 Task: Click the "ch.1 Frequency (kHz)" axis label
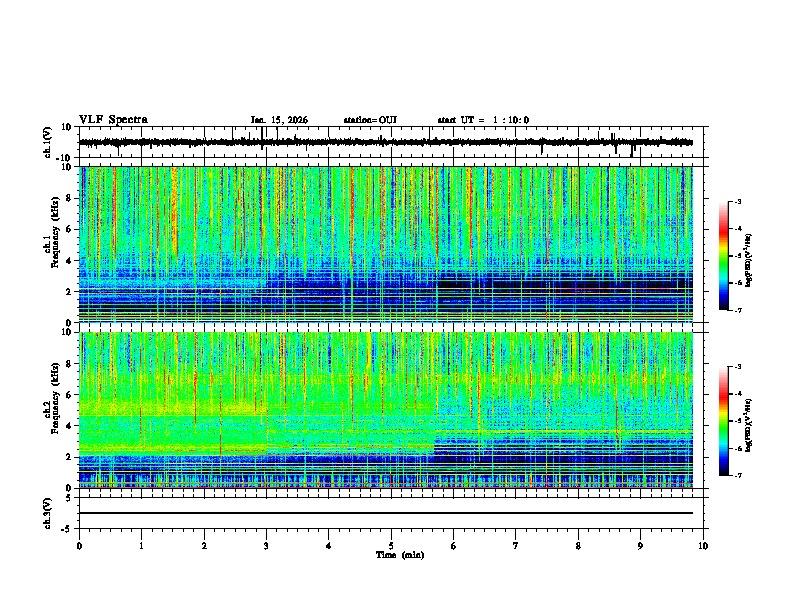point(52,232)
